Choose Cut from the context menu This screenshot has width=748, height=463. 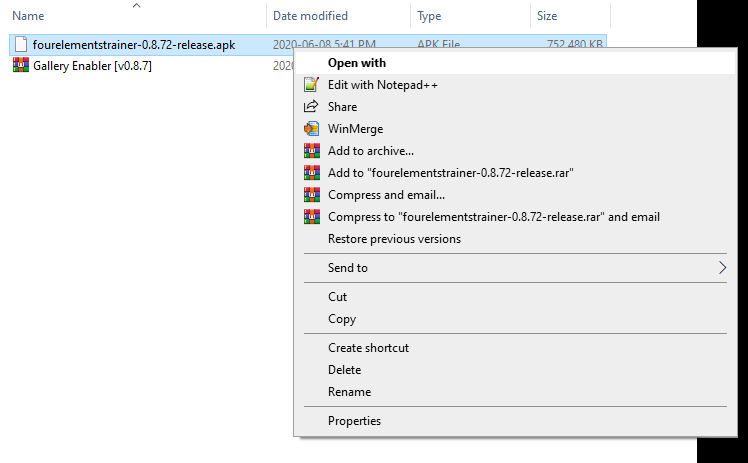click(338, 297)
